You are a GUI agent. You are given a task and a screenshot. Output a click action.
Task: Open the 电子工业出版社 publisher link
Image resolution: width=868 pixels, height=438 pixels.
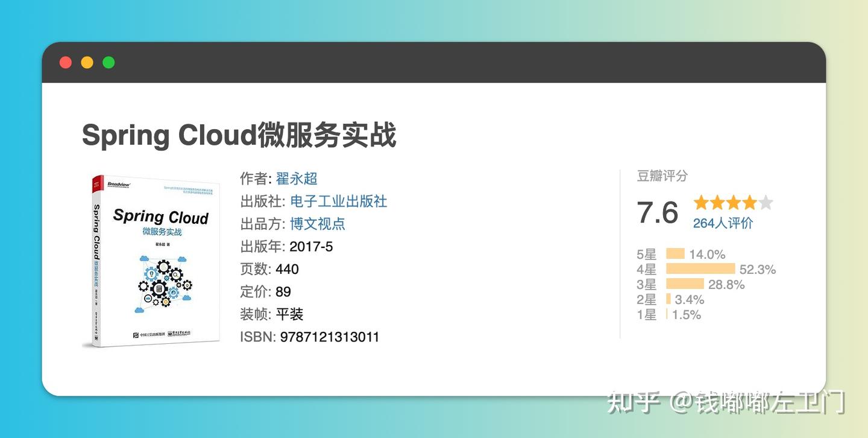tap(339, 202)
